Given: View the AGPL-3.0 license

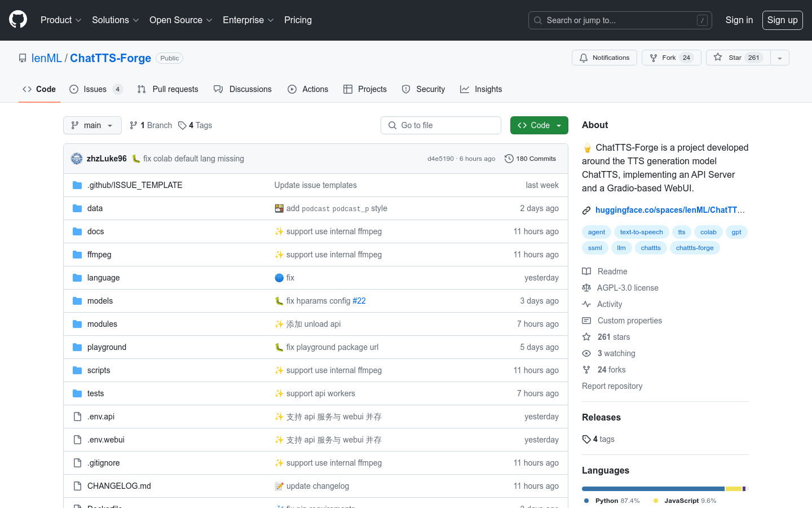Looking at the screenshot, I should (627, 288).
